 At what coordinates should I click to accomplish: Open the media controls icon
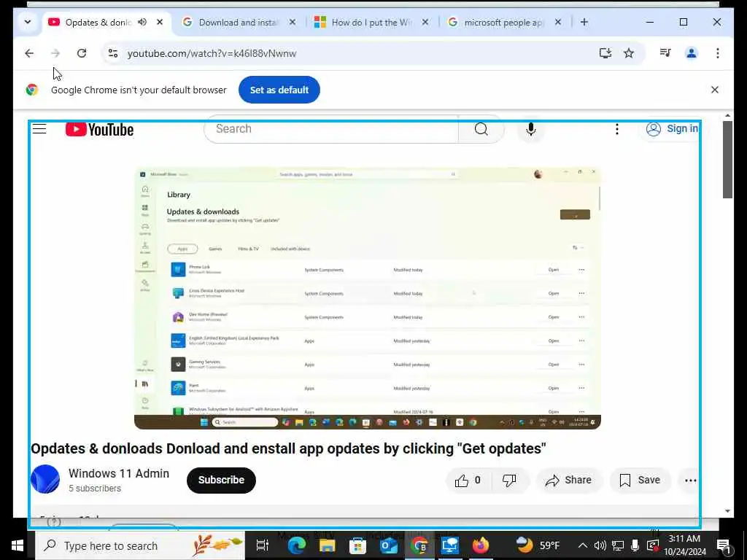tap(665, 53)
